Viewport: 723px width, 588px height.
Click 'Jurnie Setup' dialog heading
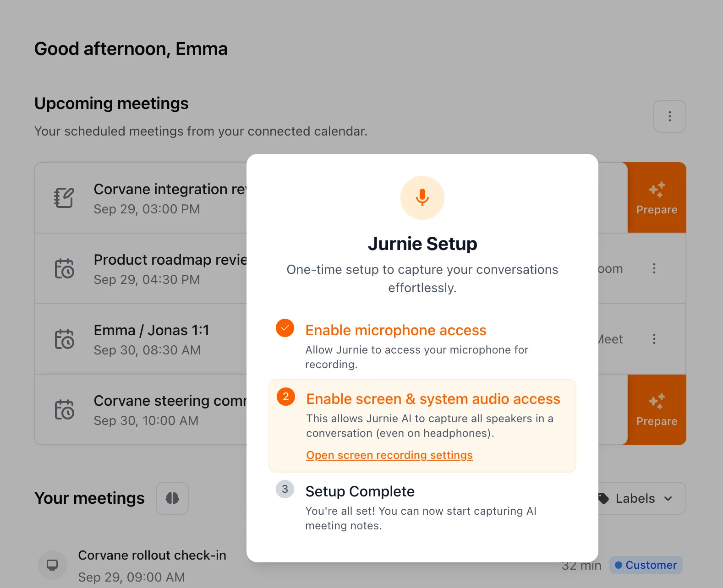[x=422, y=244]
